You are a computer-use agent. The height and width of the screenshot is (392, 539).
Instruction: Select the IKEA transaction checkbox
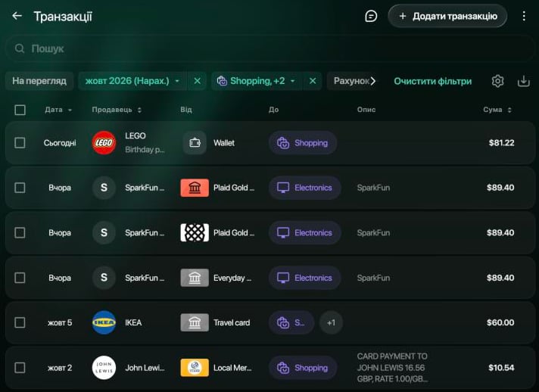click(20, 322)
